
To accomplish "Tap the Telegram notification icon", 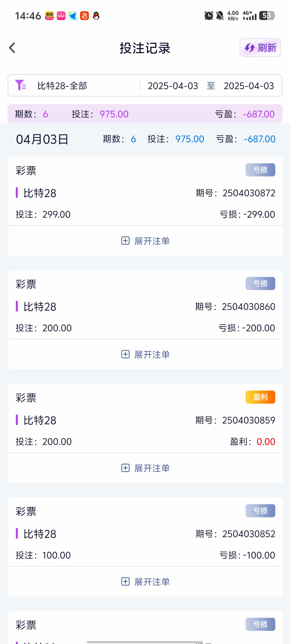I will (x=73, y=16).
